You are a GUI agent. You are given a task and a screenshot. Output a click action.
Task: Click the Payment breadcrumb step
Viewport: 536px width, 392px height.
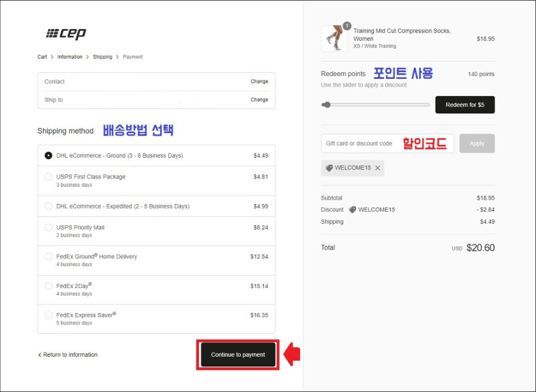pos(132,57)
